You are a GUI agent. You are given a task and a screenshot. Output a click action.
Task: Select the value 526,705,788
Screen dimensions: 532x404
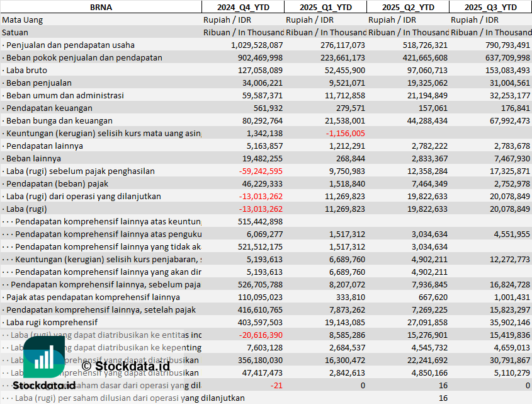(260, 284)
